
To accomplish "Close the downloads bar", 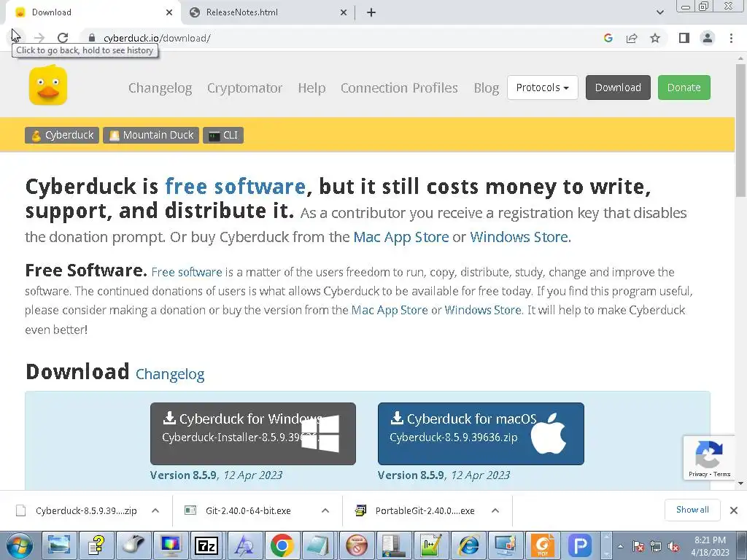I will pos(734,510).
